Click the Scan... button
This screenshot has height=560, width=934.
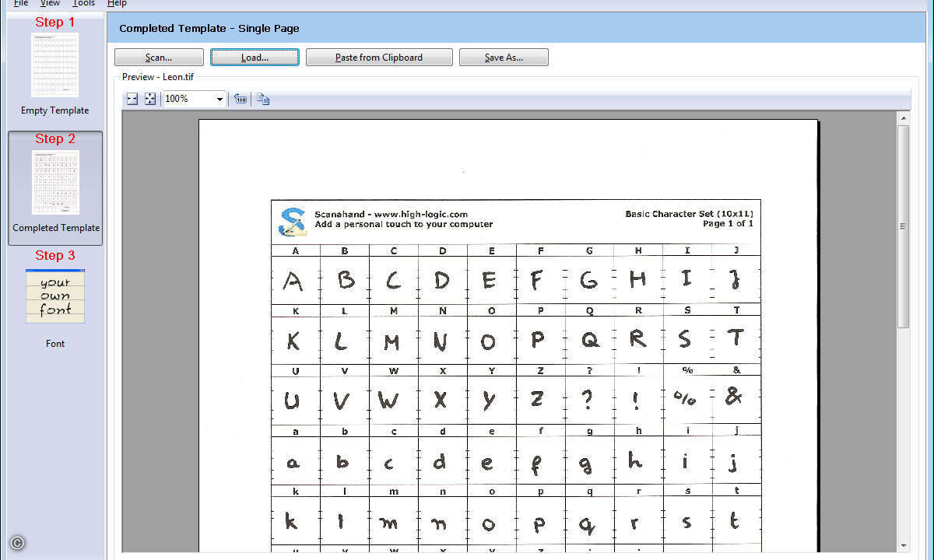(159, 58)
